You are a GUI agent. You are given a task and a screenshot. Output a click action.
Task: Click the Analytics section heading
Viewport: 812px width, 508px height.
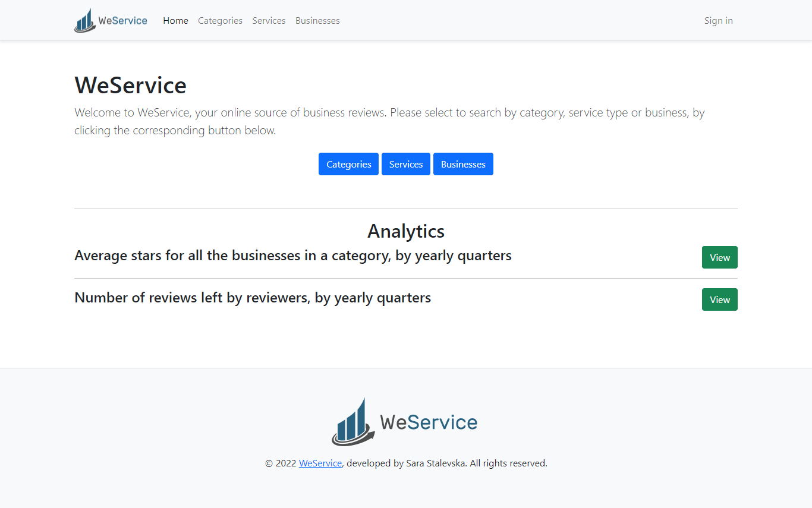(x=406, y=231)
